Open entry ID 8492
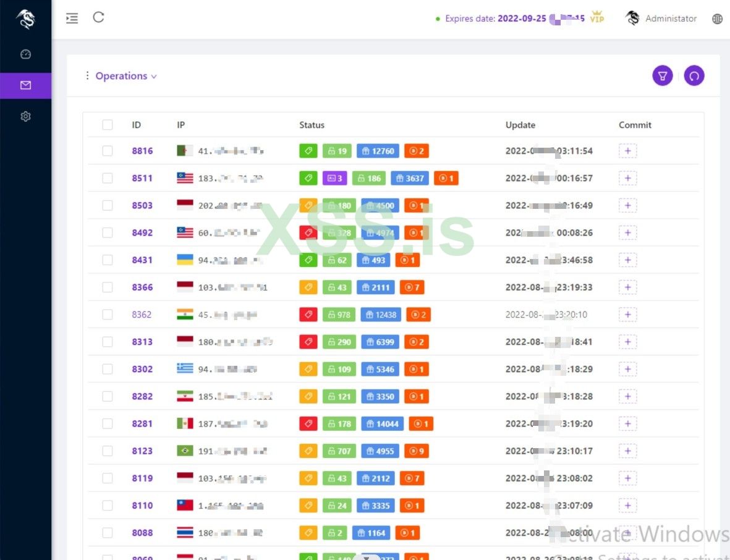This screenshot has width=730, height=560. click(142, 233)
